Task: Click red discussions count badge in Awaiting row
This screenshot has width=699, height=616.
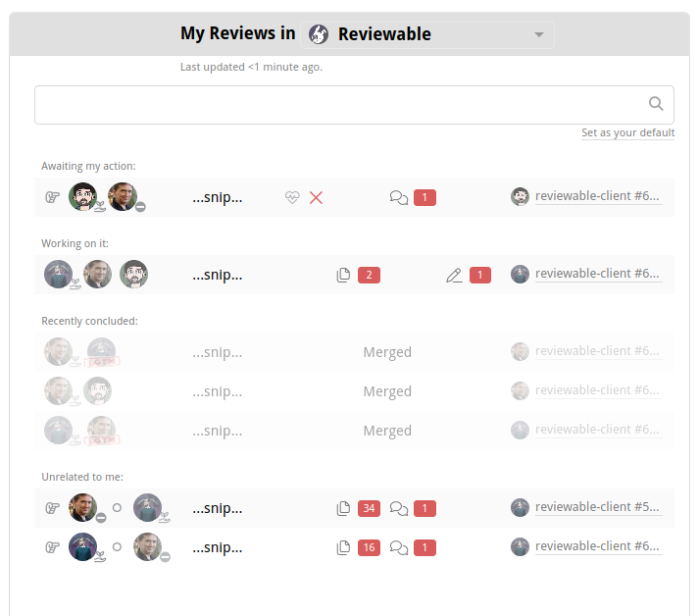Action: (x=424, y=197)
